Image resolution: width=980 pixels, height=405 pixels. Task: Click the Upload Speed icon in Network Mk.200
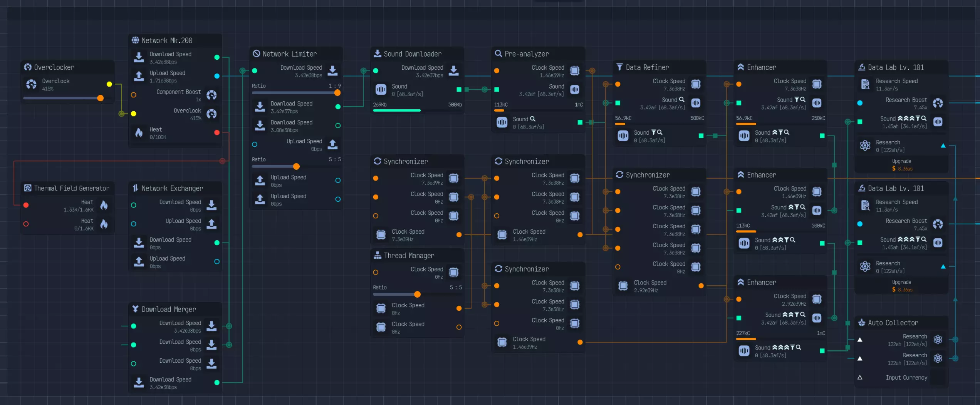(x=139, y=76)
